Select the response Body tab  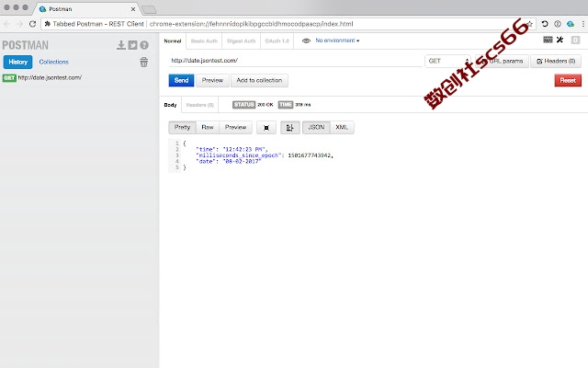(x=170, y=105)
